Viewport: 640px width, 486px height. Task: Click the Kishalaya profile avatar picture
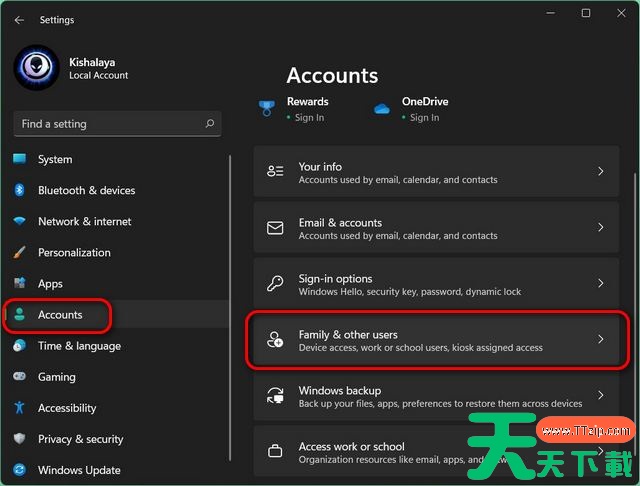click(36, 67)
